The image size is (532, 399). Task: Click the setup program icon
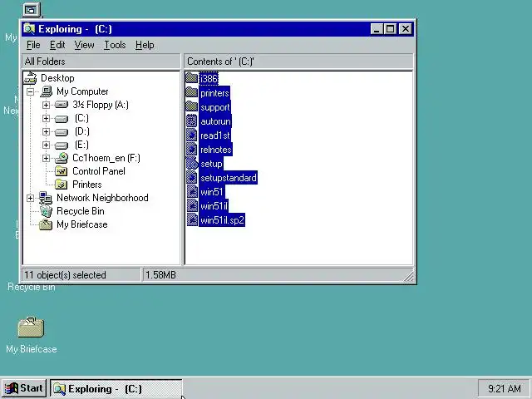[x=192, y=164]
